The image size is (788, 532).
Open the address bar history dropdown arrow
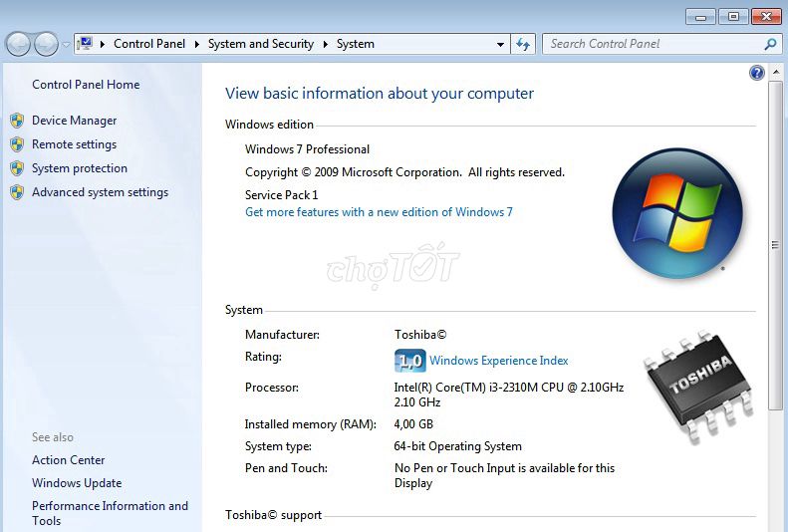(500, 44)
